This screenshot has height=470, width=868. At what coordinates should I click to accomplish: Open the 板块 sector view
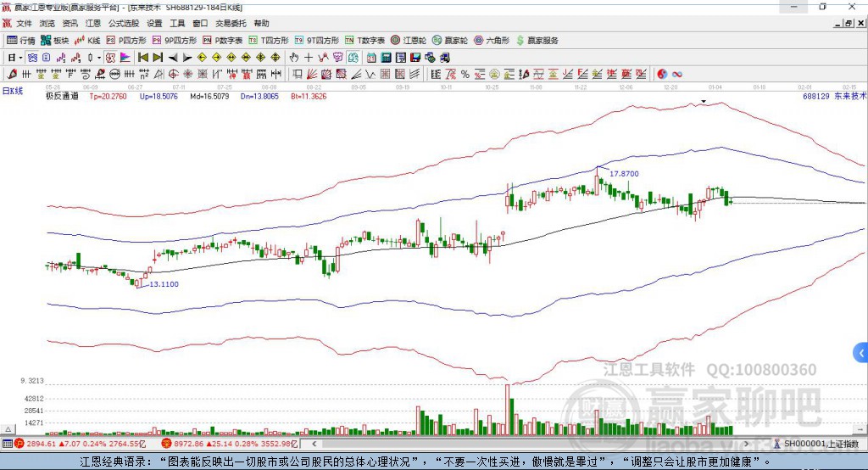(54, 41)
